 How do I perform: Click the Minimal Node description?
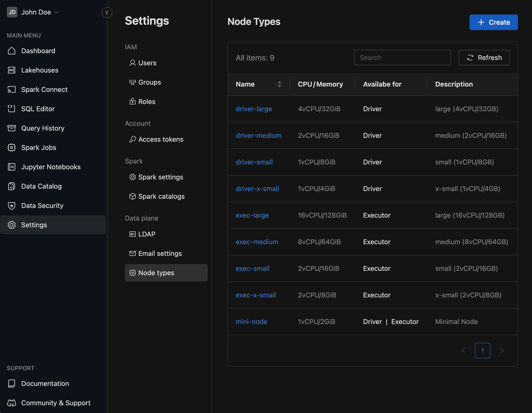(456, 322)
